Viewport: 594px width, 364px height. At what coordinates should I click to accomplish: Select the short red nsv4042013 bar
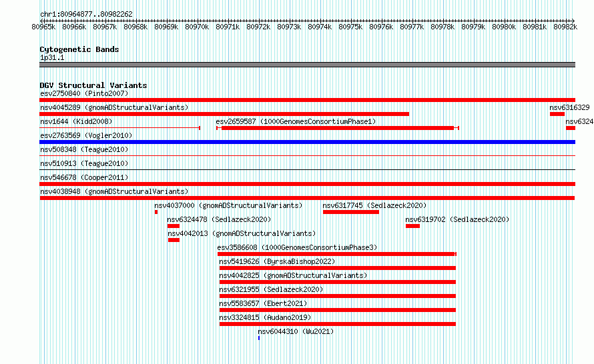click(174, 240)
